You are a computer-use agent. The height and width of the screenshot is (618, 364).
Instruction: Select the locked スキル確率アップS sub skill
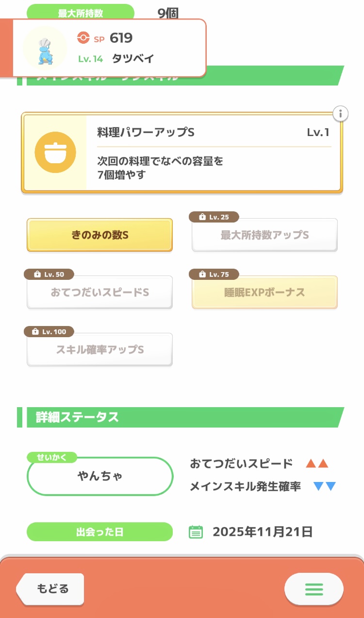[99, 350]
